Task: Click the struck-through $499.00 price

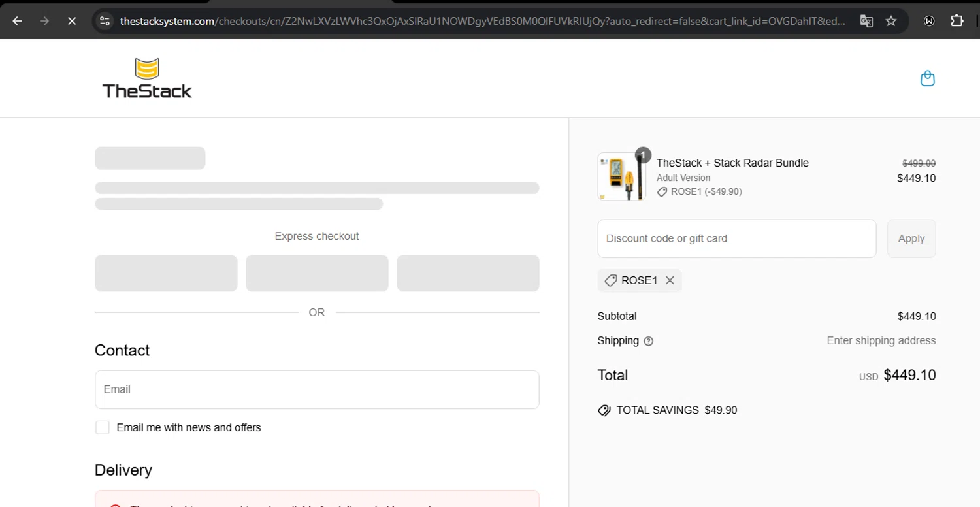Action: [919, 163]
